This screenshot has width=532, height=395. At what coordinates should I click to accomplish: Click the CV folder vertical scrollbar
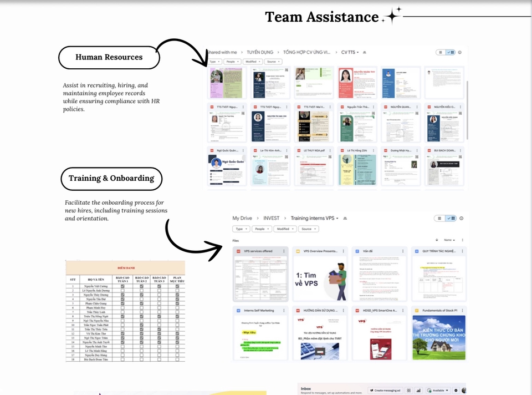tap(467, 111)
